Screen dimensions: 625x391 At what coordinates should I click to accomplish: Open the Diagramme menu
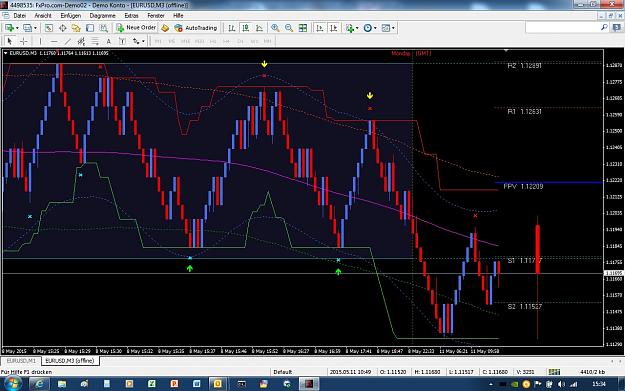click(x=102, y=16)
